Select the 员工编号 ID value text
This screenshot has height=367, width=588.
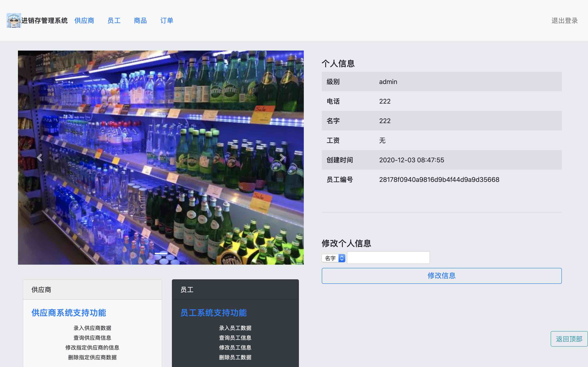click(439, 180)
